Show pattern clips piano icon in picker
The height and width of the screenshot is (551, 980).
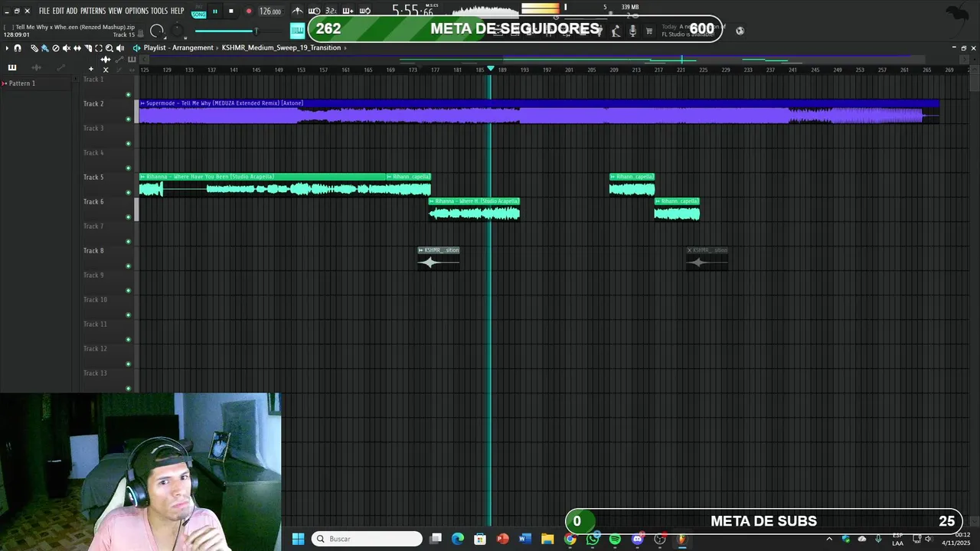pos(12,67)
